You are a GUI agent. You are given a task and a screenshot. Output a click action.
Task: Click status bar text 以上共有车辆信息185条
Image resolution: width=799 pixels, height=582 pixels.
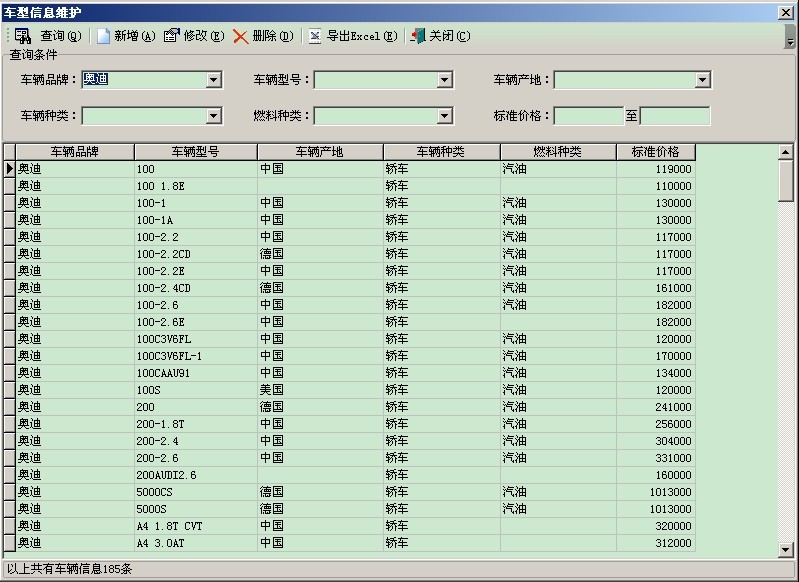click(69, 569)
